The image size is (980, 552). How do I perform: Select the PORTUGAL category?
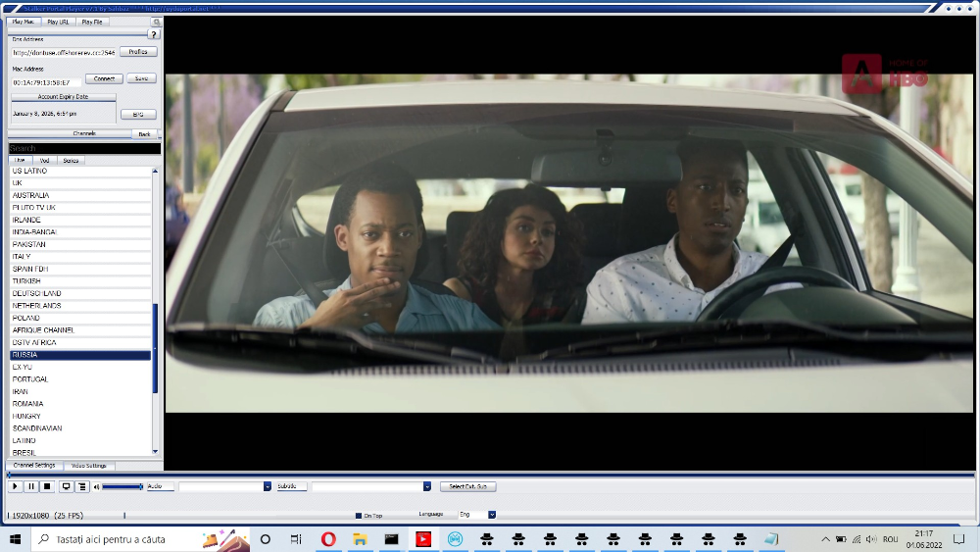click(80, 379)
